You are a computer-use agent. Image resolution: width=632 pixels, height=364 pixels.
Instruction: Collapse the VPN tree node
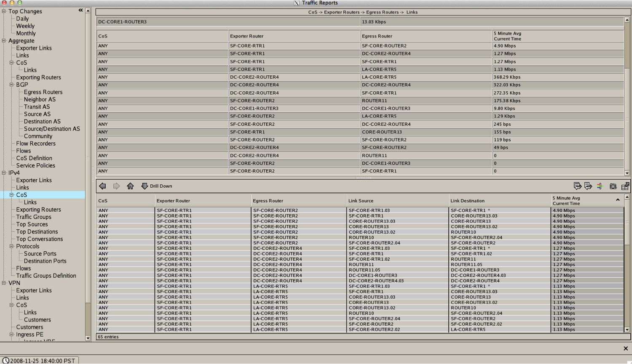pos(4,283)
